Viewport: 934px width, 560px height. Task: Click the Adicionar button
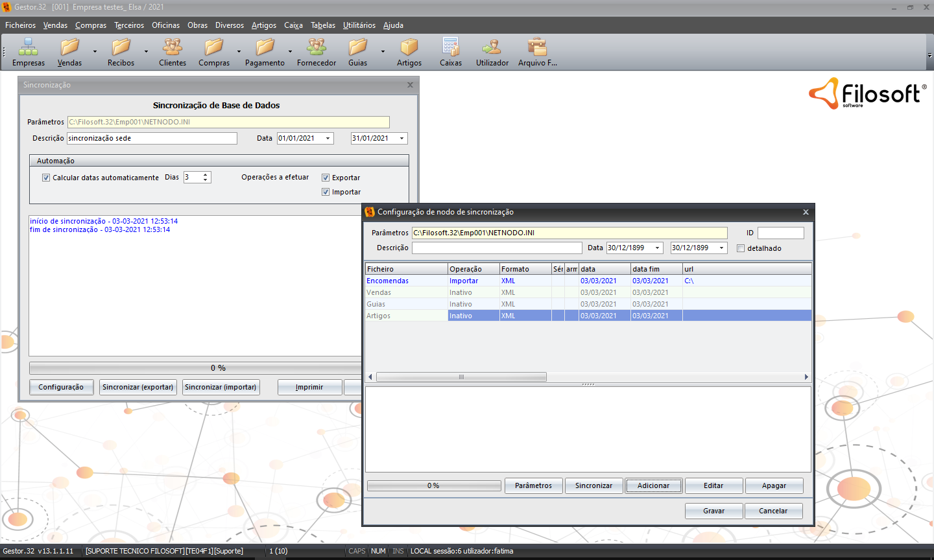tap(653, 485)
